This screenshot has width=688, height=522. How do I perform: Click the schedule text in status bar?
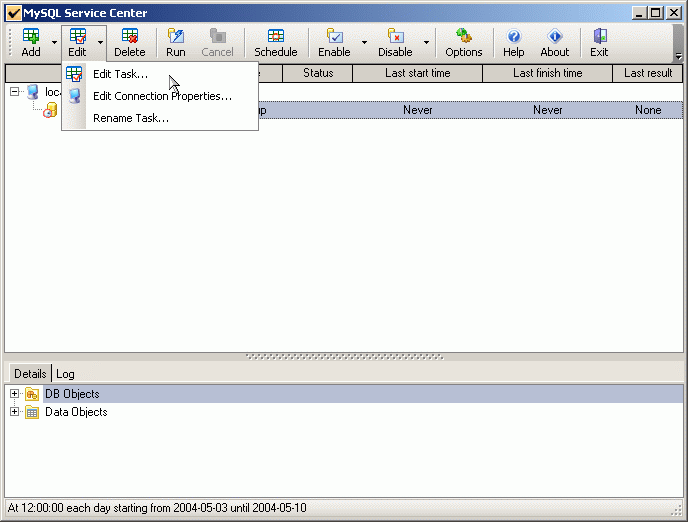(x=157, y=508)
